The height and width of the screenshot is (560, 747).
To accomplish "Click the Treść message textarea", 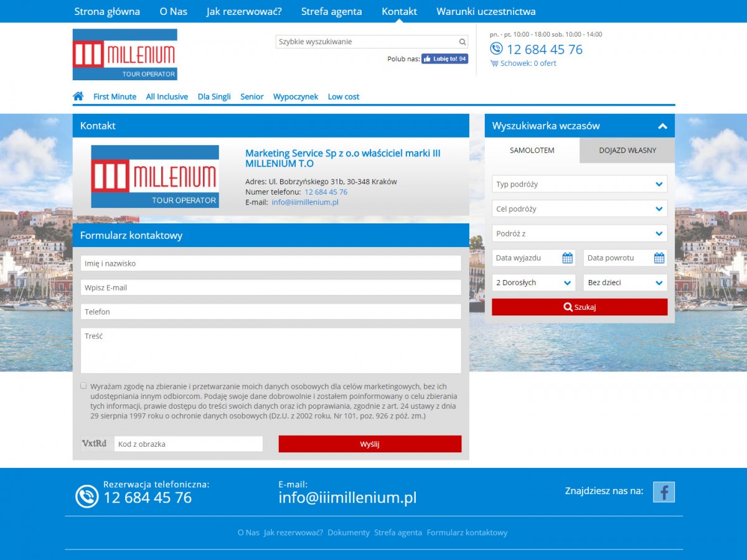I will pos(271,351).
